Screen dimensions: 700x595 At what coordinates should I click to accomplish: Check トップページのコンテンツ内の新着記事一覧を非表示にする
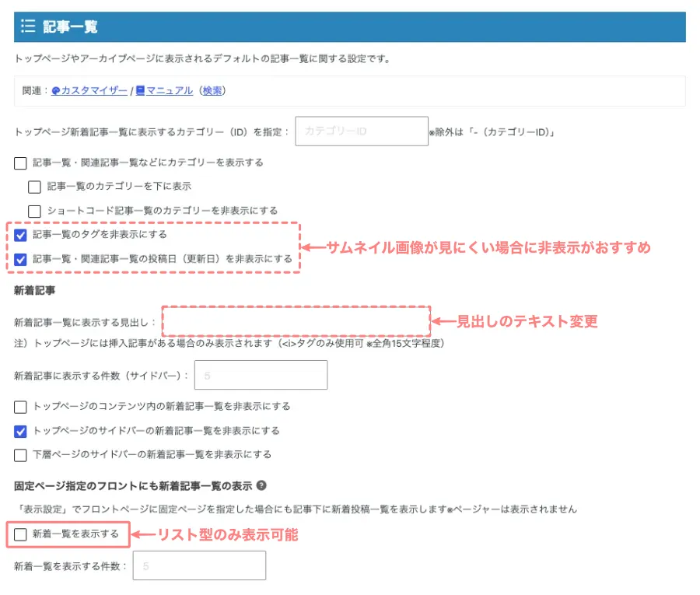(20, 407)
